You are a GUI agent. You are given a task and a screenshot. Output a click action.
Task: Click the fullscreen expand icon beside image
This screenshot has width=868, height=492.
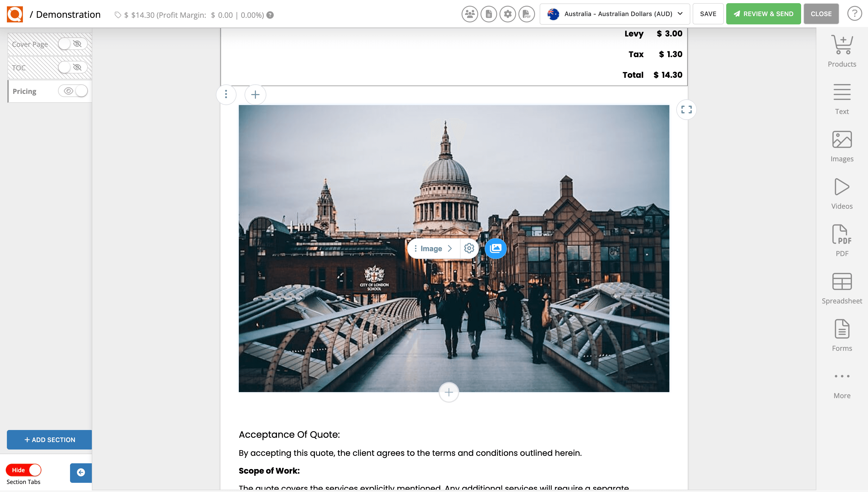[x=686, y=109]
